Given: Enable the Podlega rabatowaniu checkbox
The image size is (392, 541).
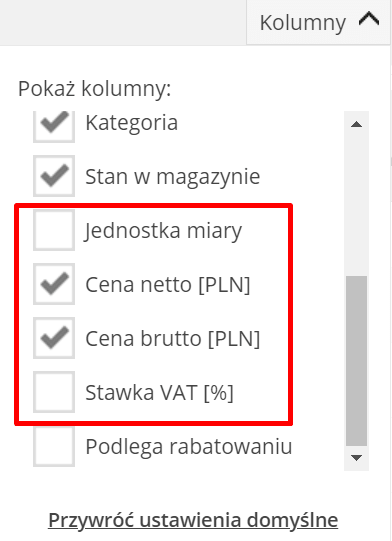Looking at the screenshot, I should (54, 446).
